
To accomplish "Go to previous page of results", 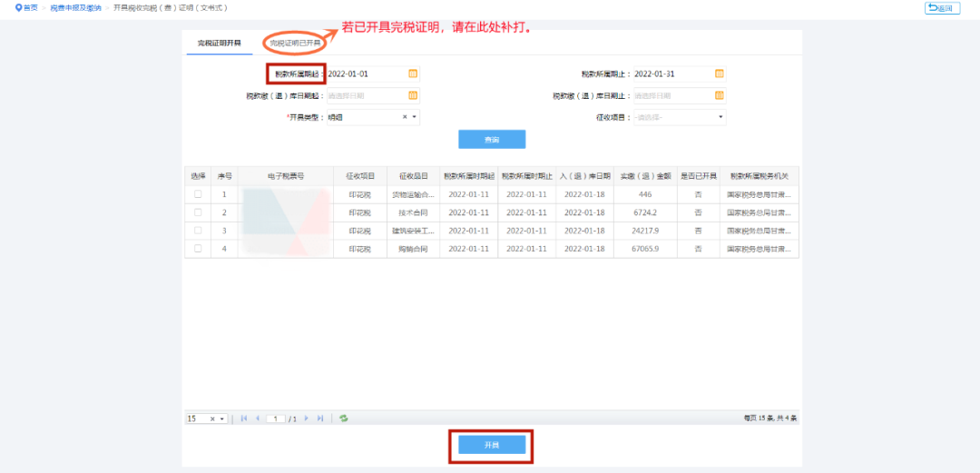I will pos(258,418).
